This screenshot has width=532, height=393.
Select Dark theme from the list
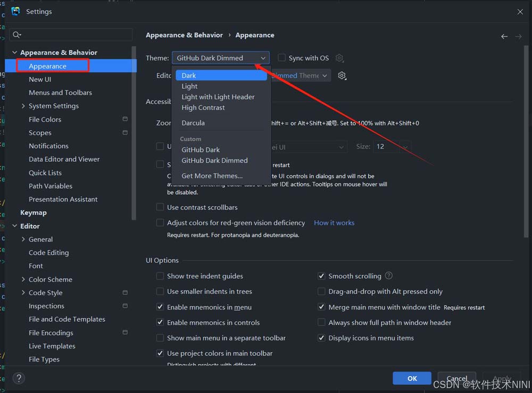coord(189,76)
